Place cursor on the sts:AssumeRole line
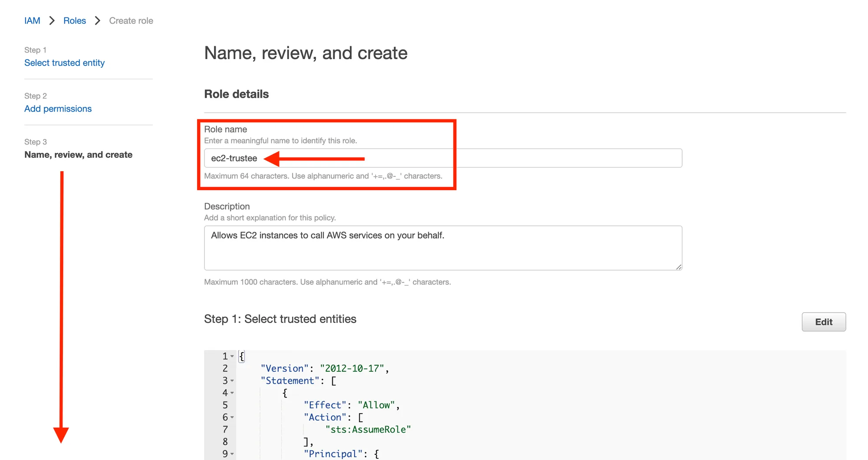The width and height of the screenshot is (868, 460). pyautogui.click(x=368, y=430)
